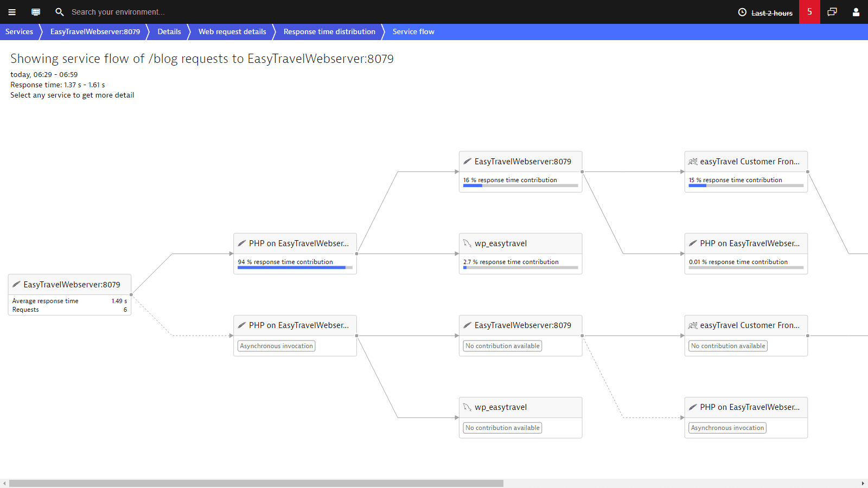868x488 pixels.
Task: Select easyTravel Customer Fron... node with no contribution
Action: [x=746, y=336]
